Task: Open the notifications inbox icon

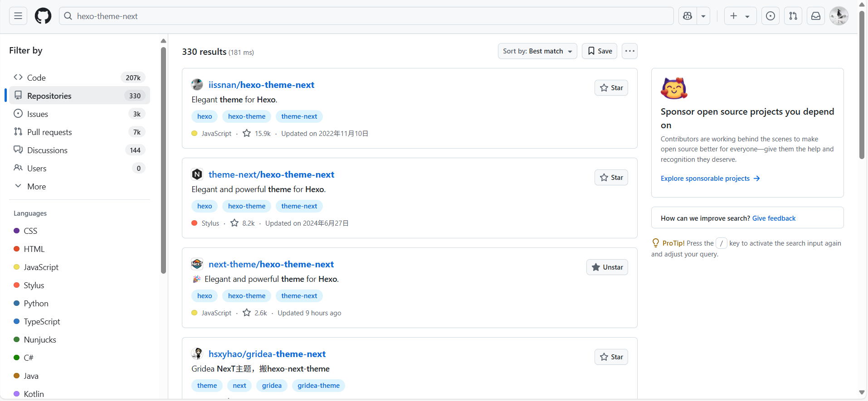Action: pyautogui.click(x=816, y=16)
